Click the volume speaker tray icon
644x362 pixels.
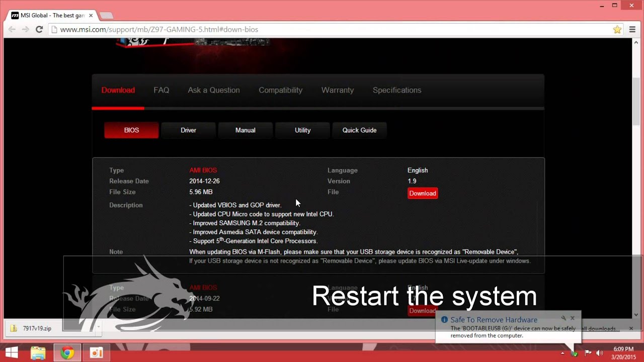(599, 353)
